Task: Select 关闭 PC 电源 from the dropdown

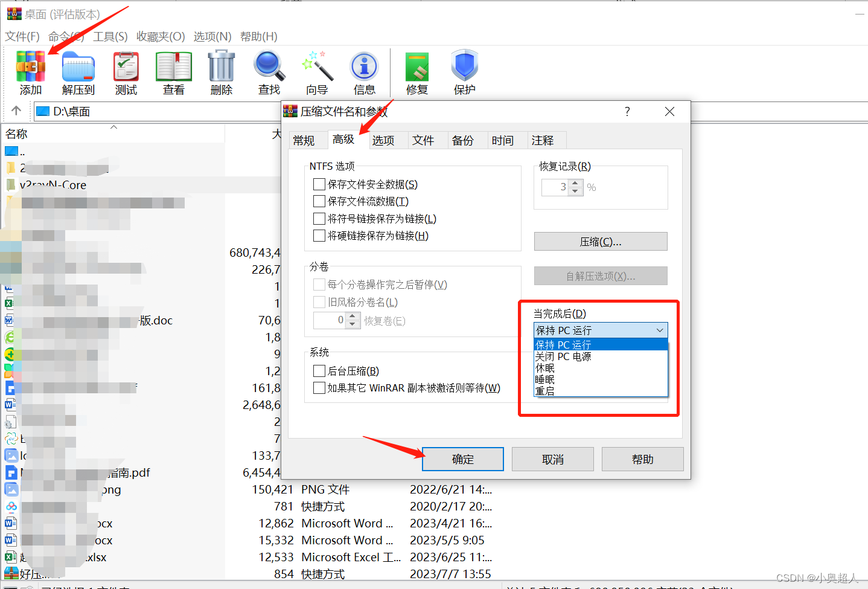Action: 563,356
